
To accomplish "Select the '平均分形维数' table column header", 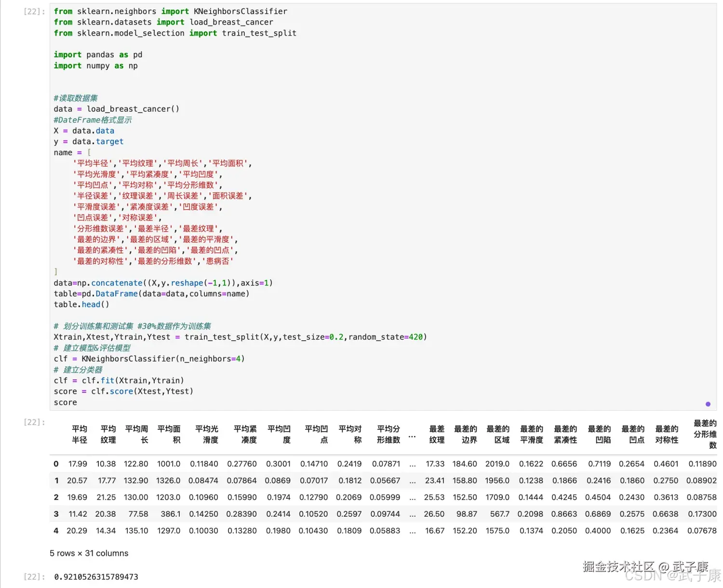I will point(388,434).
